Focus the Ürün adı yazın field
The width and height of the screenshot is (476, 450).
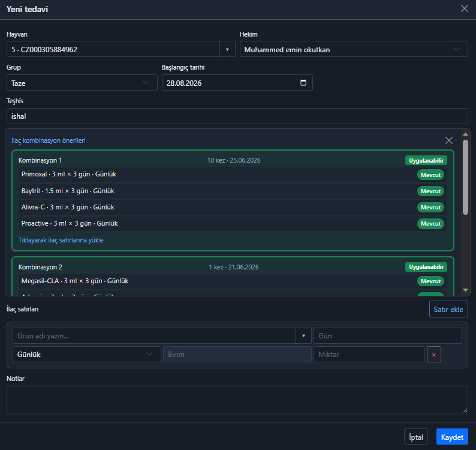coord(154,336)
